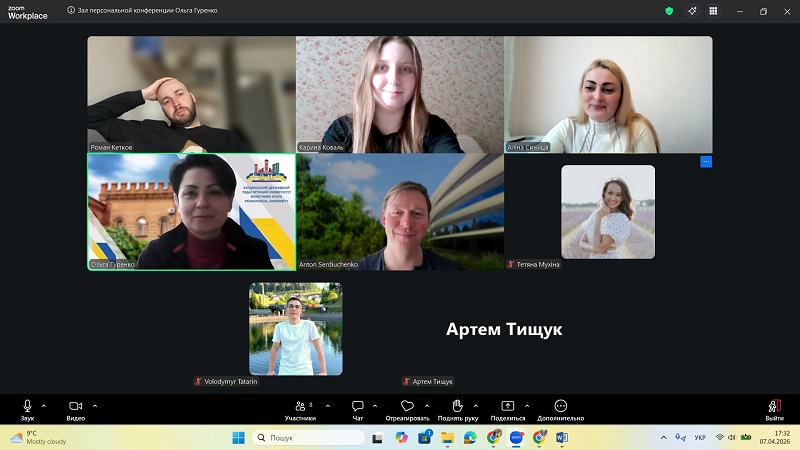Open the meeting info icon beside title

(71, 11)
